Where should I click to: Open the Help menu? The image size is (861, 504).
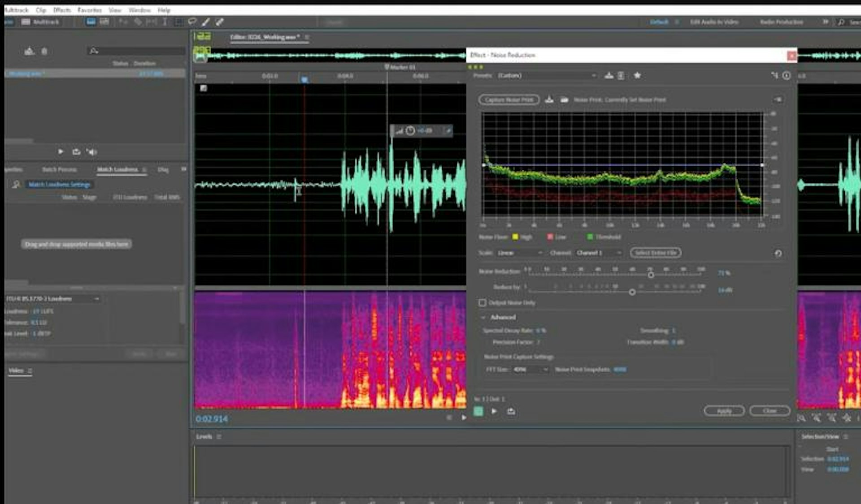164,10
